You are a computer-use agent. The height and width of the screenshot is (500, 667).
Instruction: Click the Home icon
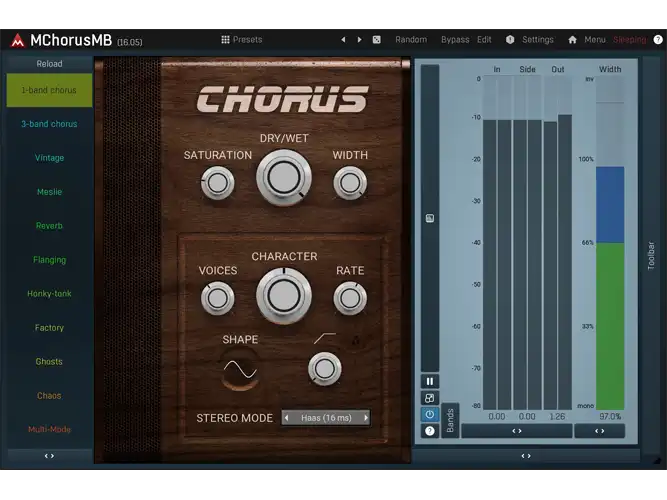point(573,40)
